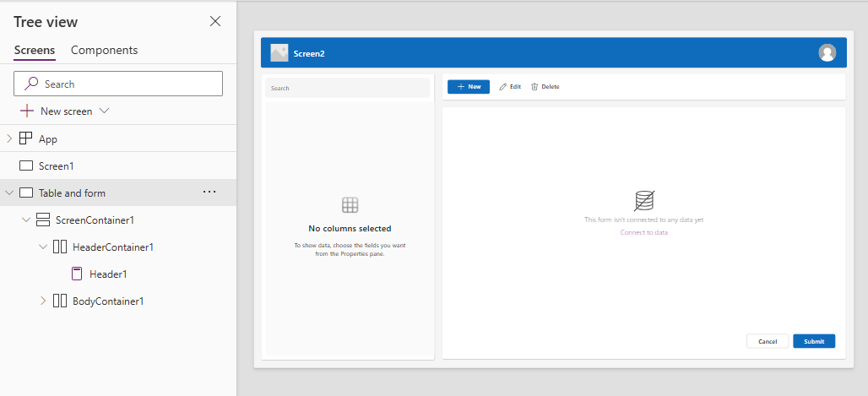The width and height of the screenshot is (868, 396).
Task: Click the magnifier icon in Tree view search
Action: 31,84
